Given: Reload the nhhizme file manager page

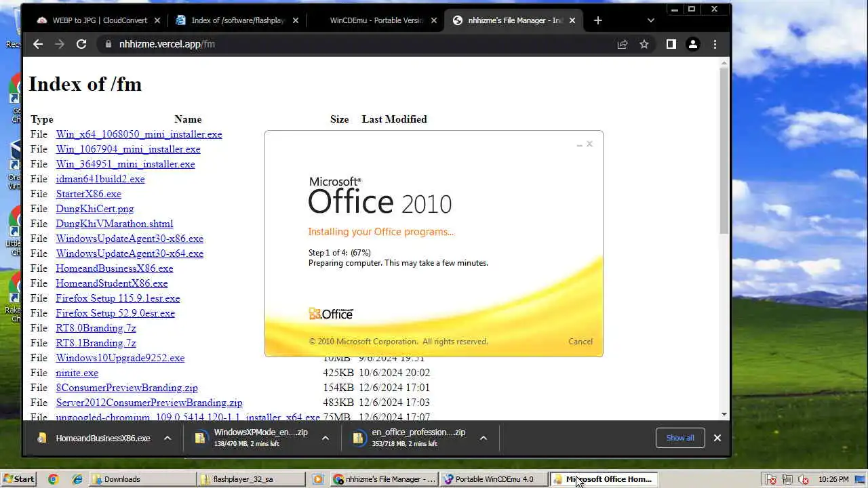Looking at the screenshot, I should (81, 44).
